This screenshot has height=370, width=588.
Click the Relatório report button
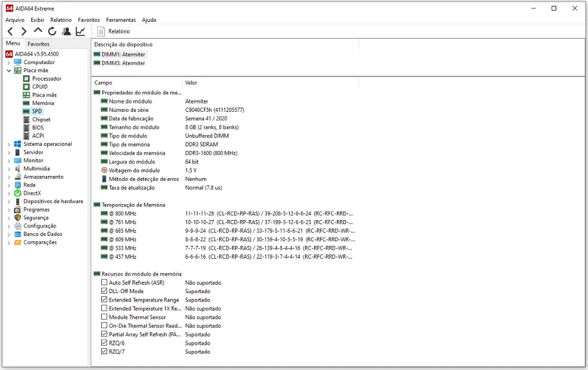point(113,32)
